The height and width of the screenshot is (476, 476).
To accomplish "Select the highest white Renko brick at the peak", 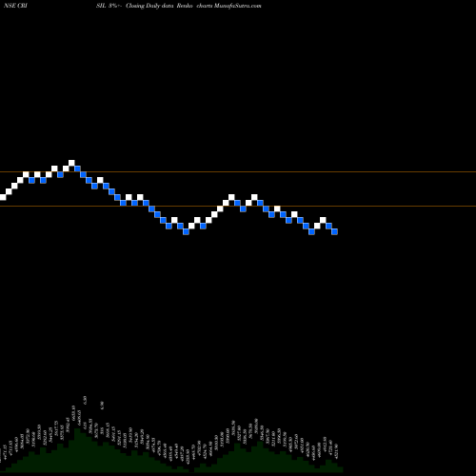I will click(71, 163).
